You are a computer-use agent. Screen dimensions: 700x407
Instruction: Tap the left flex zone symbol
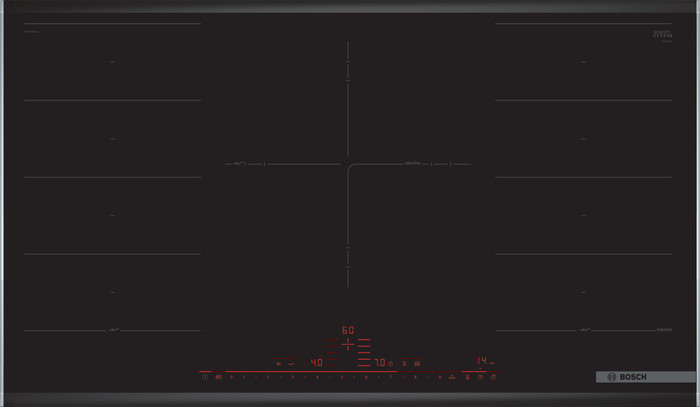279,364
